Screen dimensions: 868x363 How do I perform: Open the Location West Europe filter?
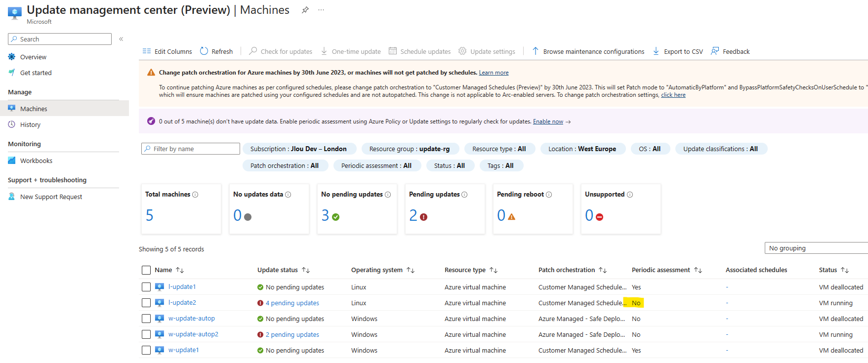coord(582,149)
